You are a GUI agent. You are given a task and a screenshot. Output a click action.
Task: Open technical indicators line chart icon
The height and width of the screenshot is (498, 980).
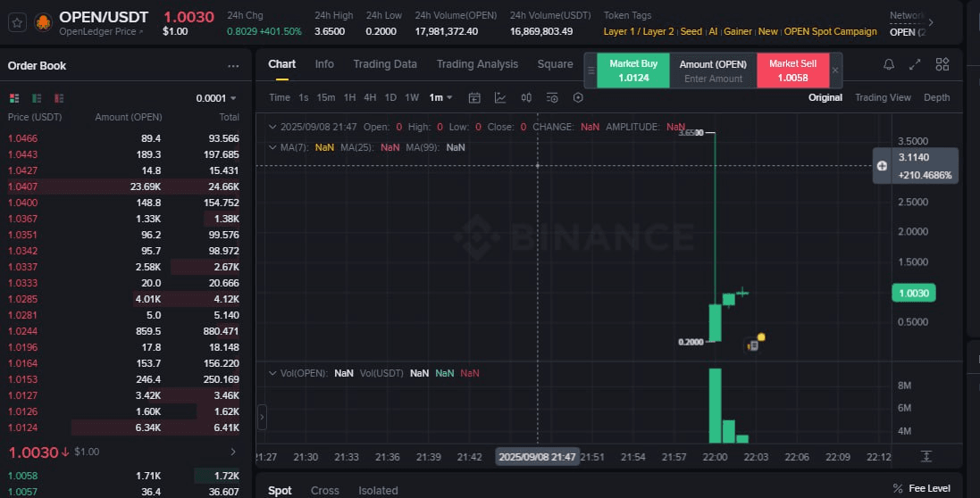(500, 97)
